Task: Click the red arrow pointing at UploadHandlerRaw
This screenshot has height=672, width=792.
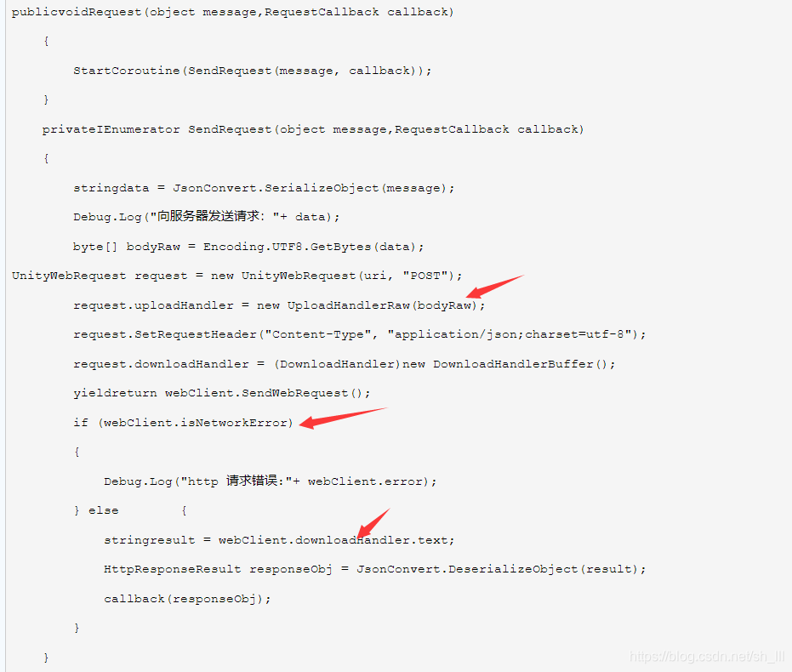Action: (x=494, y=287)
